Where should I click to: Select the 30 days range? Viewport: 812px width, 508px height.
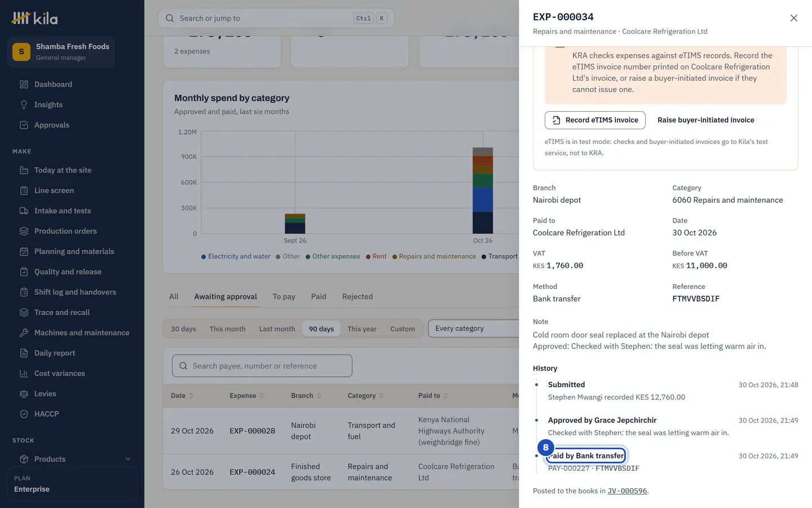(x=183, y=329)
